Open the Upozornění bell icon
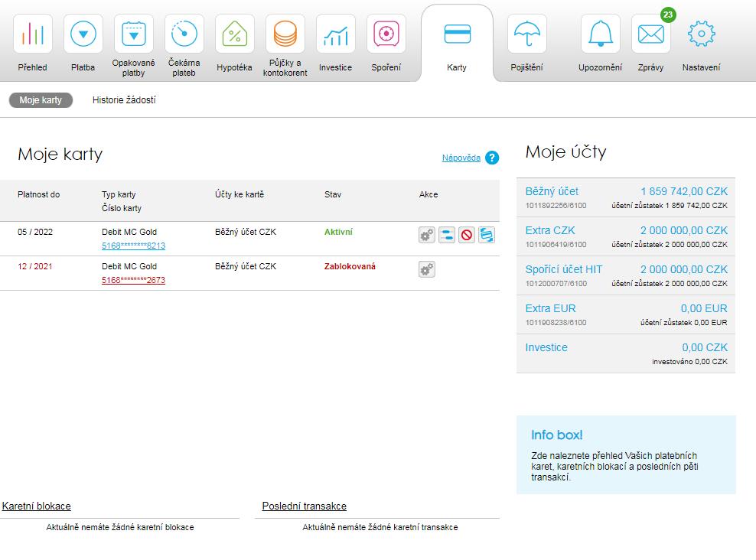Image resolution: width=756 pixels, height=560 pixels. pos(600,34)
